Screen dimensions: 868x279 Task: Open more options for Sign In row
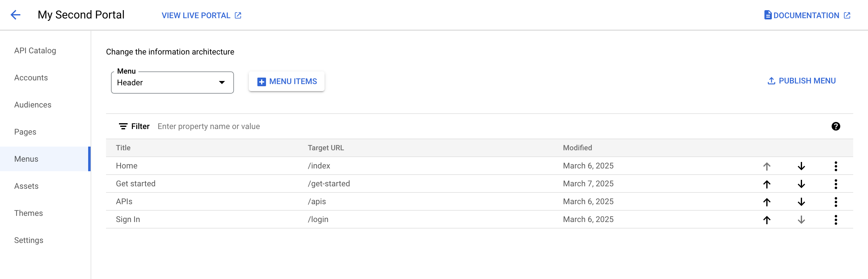coord(835,220)
